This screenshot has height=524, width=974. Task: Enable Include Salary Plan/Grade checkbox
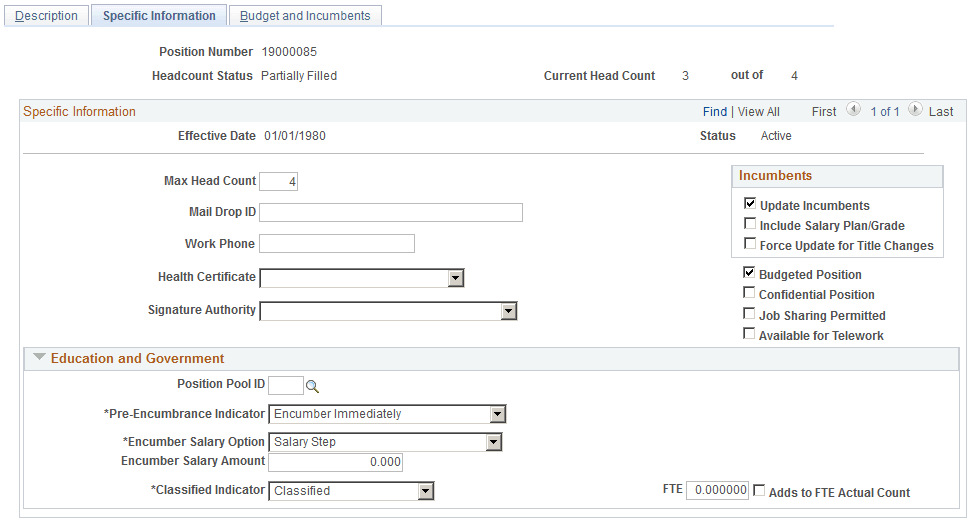click(x=750, y=225)
